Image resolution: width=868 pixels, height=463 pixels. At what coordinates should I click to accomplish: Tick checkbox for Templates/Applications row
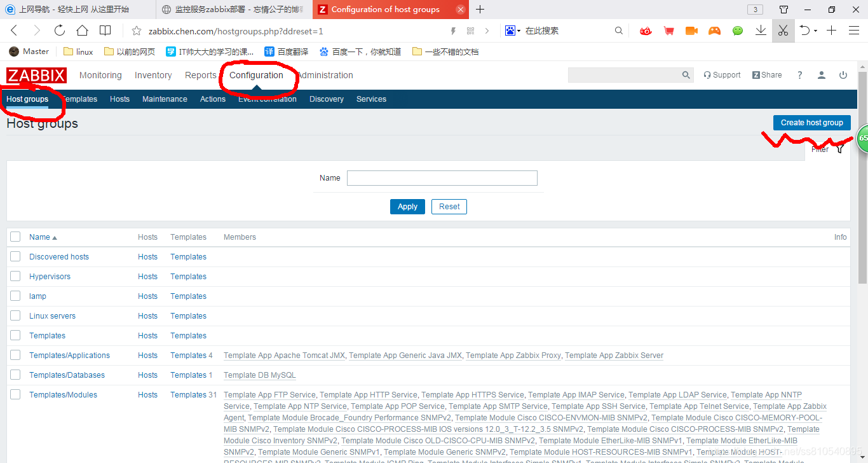pos(15,355)
